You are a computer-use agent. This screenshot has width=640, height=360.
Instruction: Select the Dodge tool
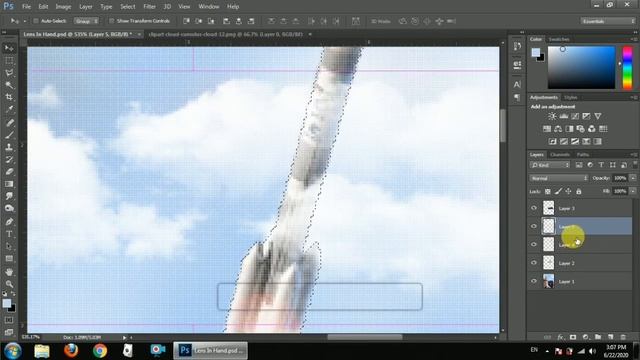(9, 209)
